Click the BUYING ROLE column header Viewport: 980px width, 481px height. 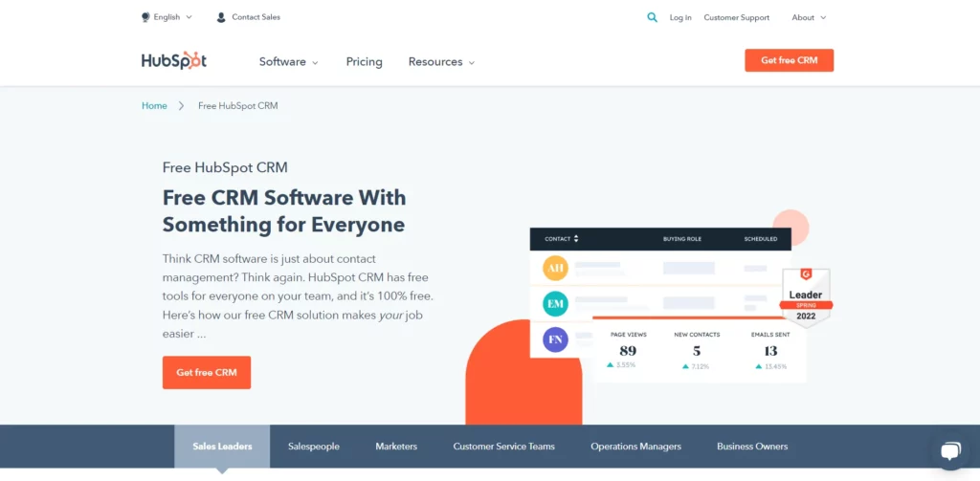coord(681,239)
